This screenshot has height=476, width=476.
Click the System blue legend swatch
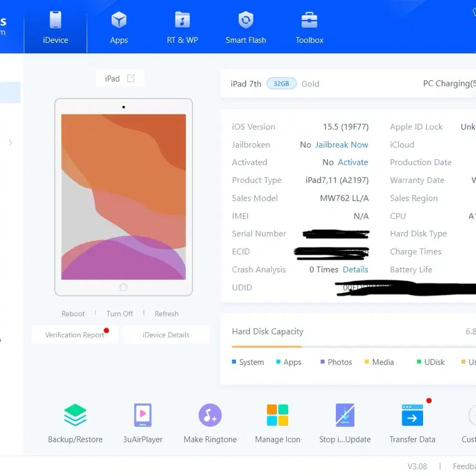(x=234, y=362)
